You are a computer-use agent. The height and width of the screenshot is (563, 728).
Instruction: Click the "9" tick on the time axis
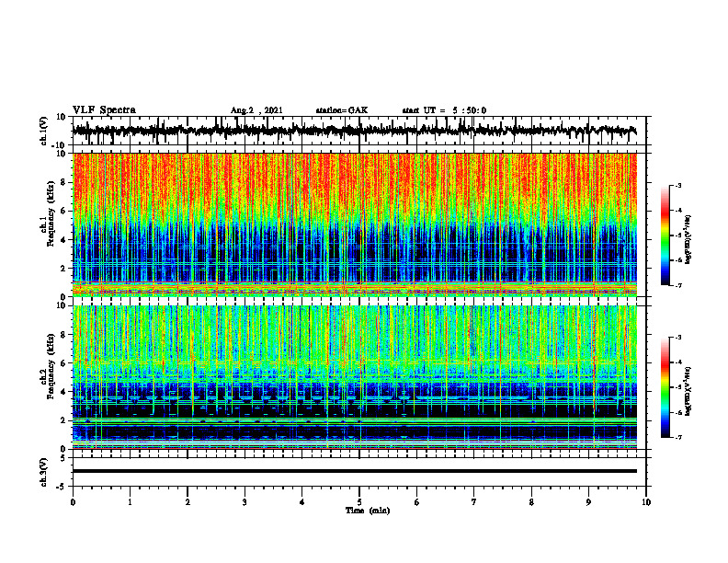[588, 502]
